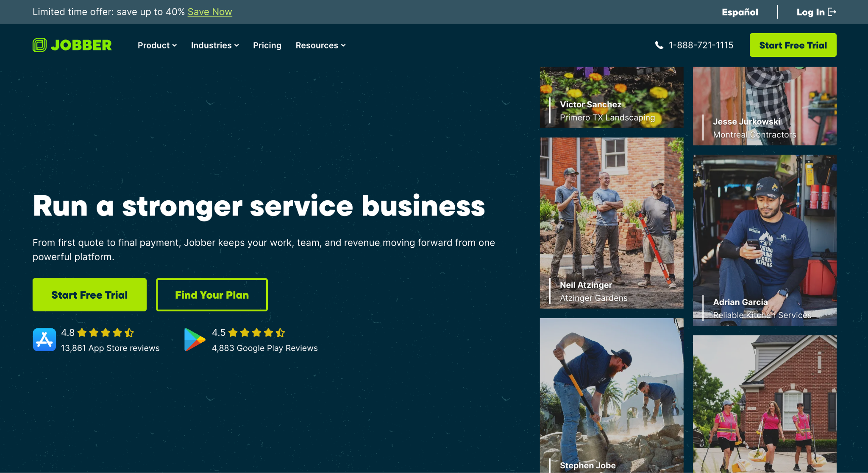The height and width of the screenshot is (473, 868).
Task: Open Stephen Jobe photo card
Action: 612,395
